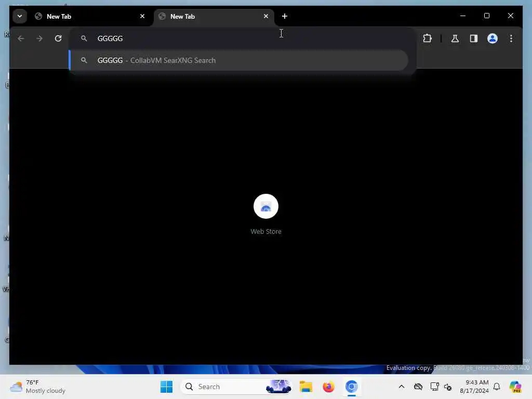Open the clock showing 9:43 AM
Image resolution: width=532 pixels, height=399 pixels.
tap(474, 387)
